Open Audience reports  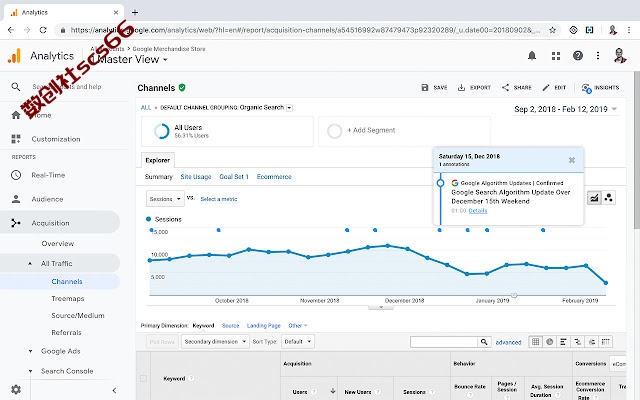click(47, 199)
